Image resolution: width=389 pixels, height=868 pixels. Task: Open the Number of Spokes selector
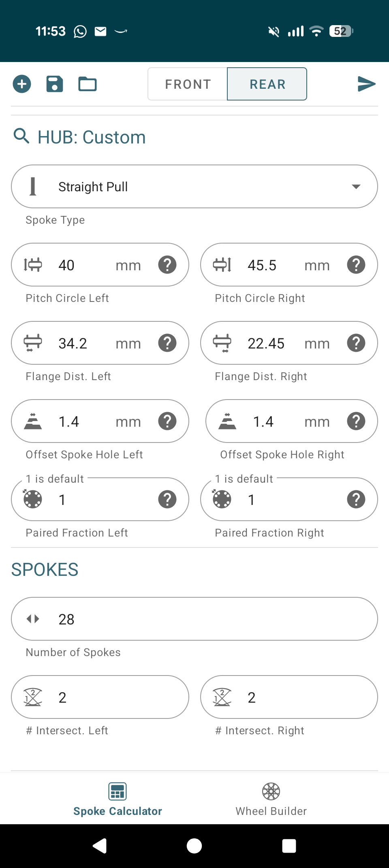coord(194,619)
